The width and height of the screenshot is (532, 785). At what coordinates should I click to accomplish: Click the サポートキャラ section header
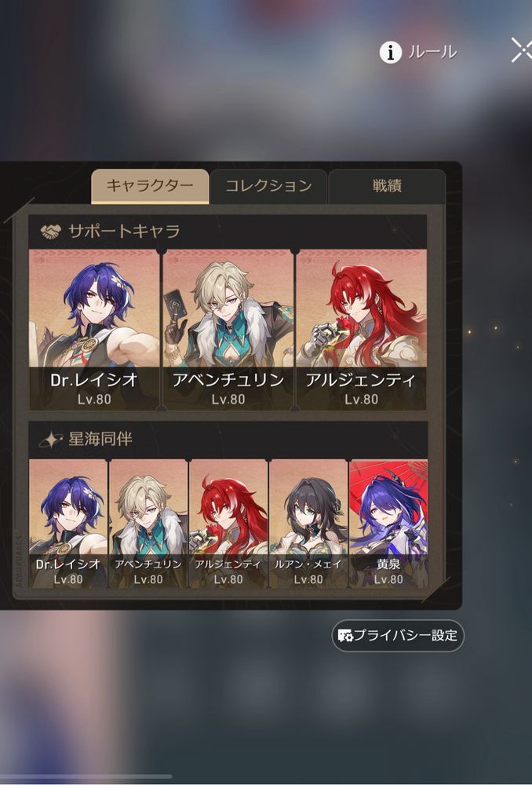(228, 232)
